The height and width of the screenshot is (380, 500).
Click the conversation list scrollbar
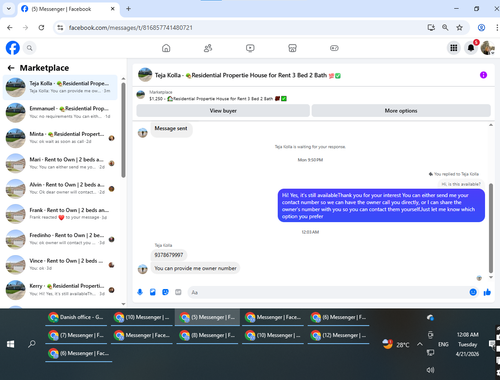click(123, 130)
